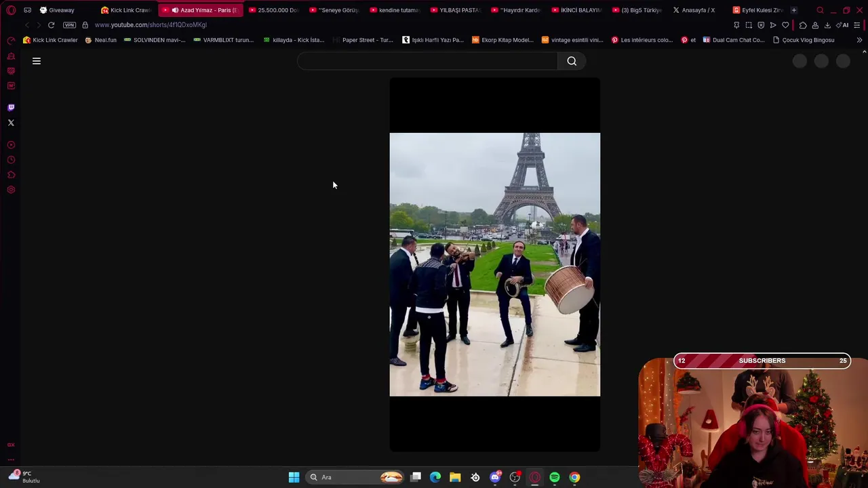868x488 pixels.
Task: Click the site security padlock icon
Action: [85, 25]
